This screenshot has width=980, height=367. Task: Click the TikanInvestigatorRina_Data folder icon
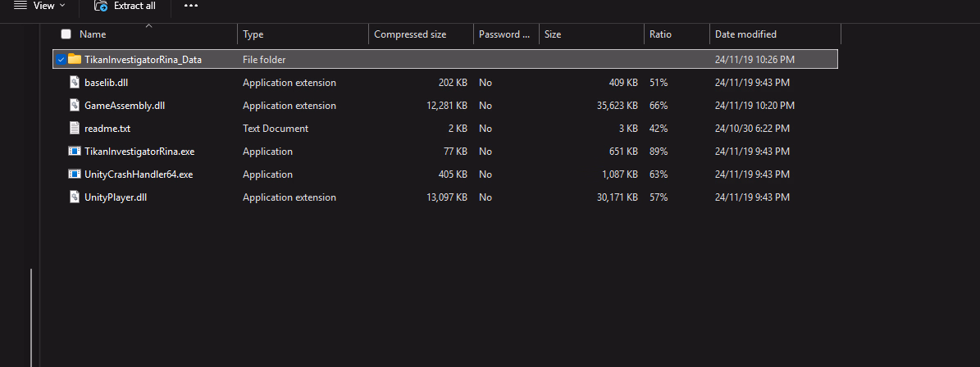(75, 60)
